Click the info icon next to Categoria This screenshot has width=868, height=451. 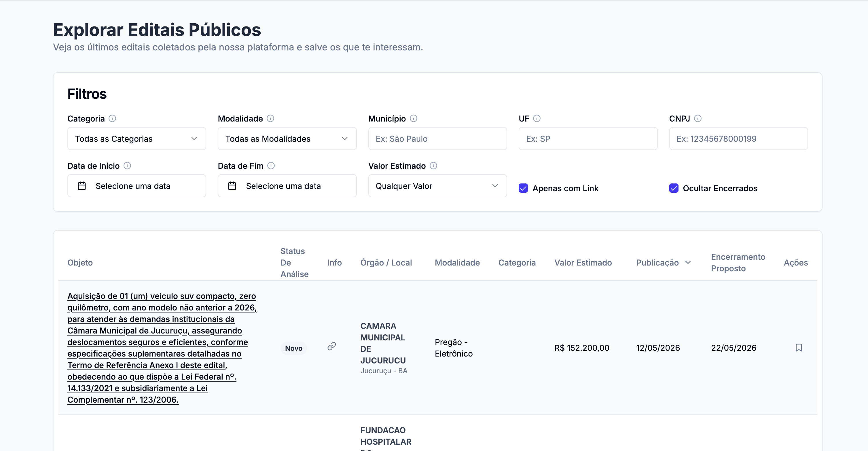point(113,118)
